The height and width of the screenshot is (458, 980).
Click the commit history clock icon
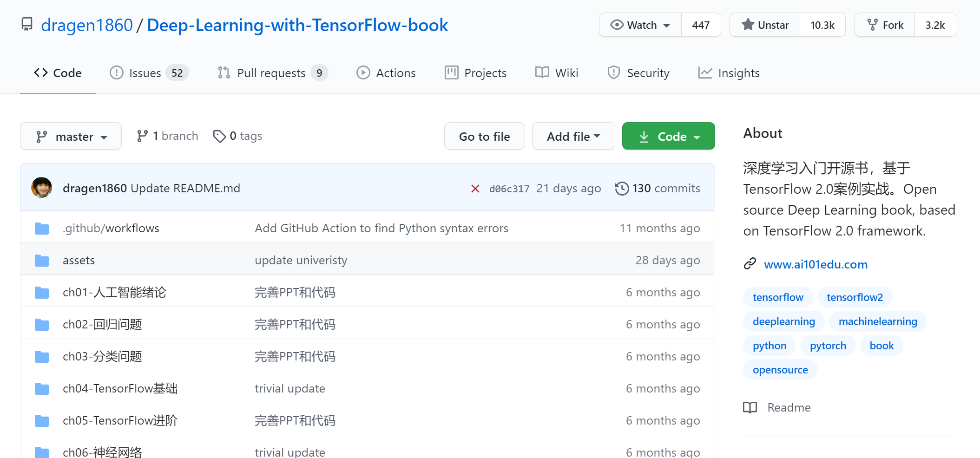(622, 189)
